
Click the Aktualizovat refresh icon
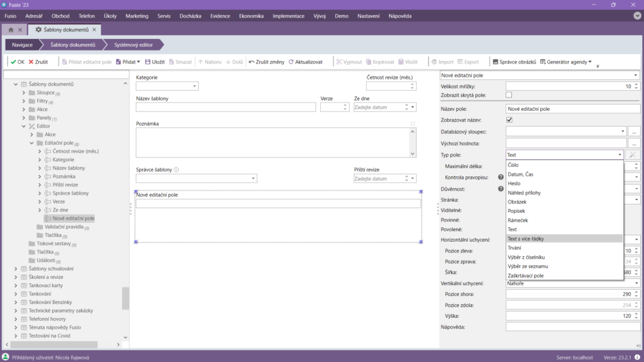(x=291, y=62)
